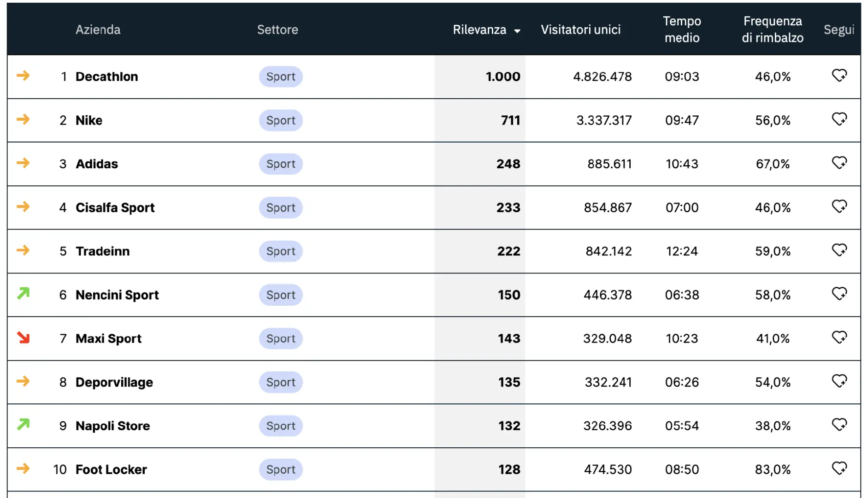Screen dimensions: 868x498
Task: Follow Decathlon with the heart icon
Action: click(839, 75)
